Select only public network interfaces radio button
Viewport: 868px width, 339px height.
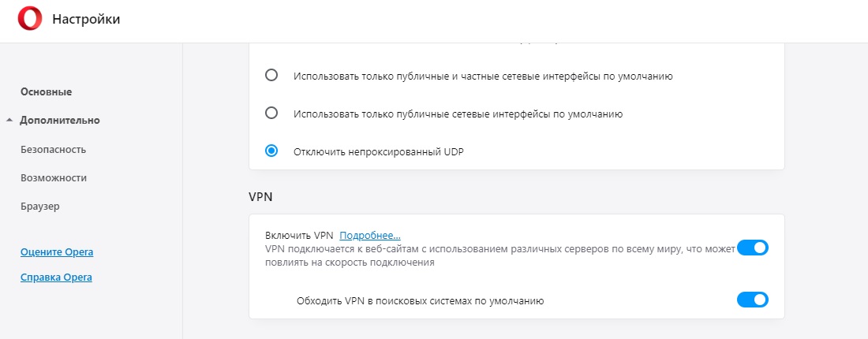[271, 114]
